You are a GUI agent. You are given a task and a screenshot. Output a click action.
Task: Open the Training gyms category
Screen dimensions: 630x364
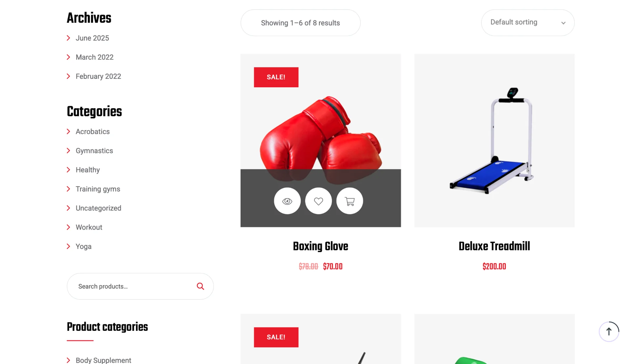98,189
